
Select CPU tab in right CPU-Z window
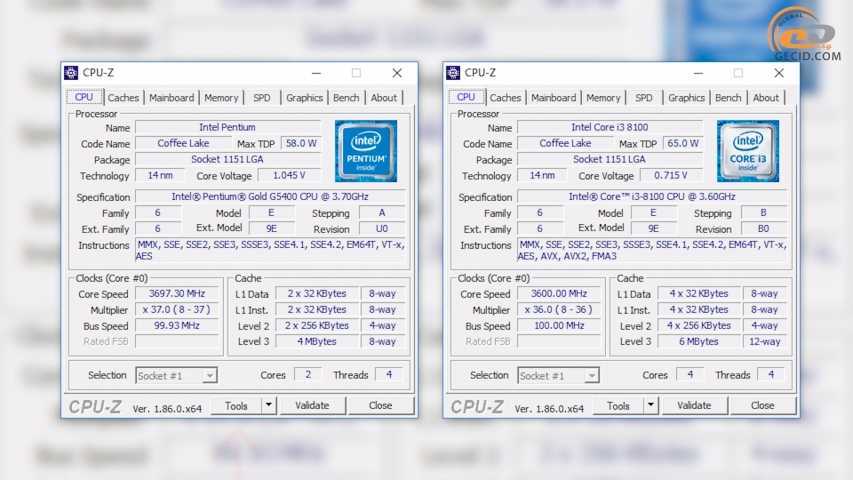[466, 97]
